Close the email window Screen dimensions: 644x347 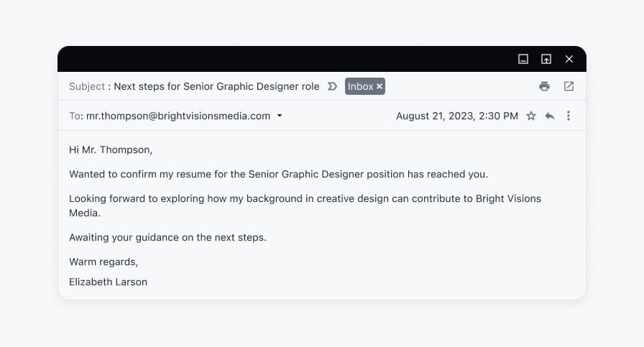click(569, 59)
